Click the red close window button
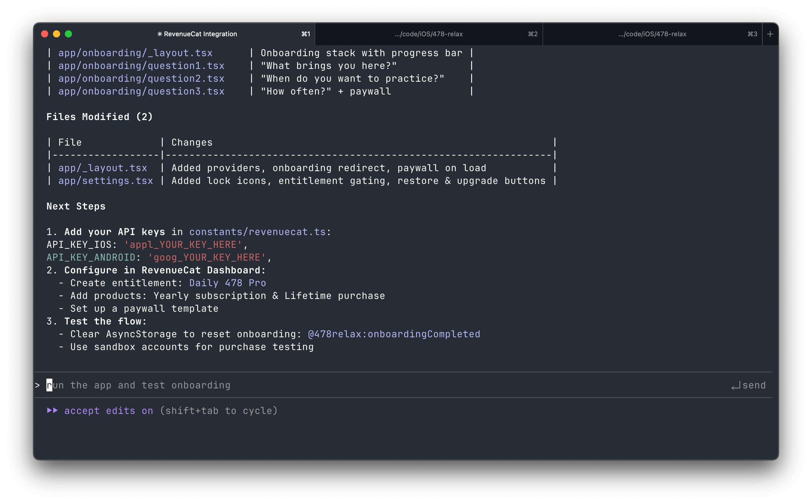 click(44, 34)
